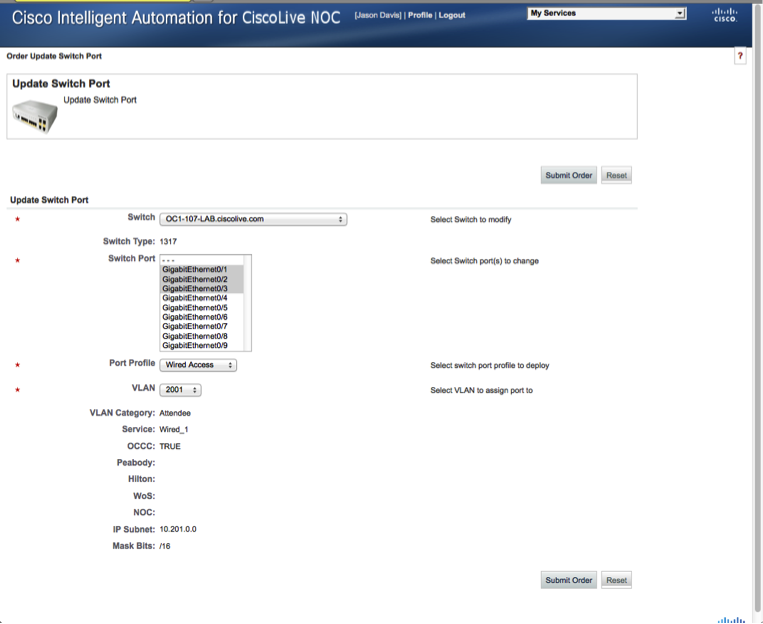Screen dimensions: 763x624
Task: Pick GigabitEthernet0/5 from Switch Port list
Action: (x=195, y=307)
